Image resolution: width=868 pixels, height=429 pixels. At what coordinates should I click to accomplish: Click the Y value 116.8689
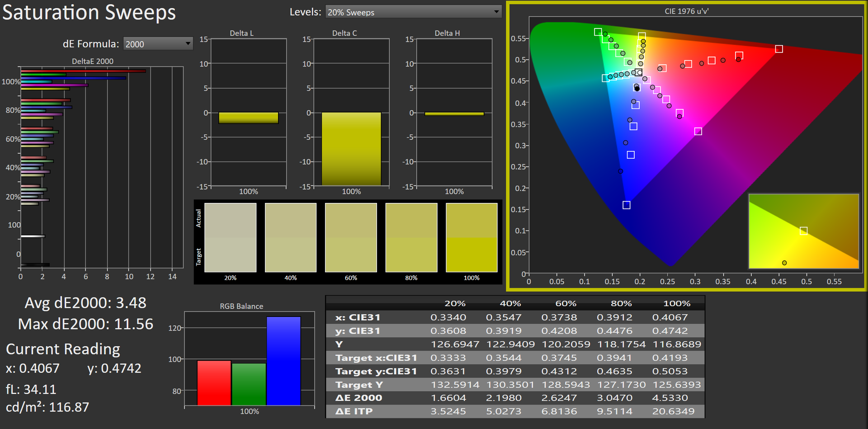(x=677, y=344)
